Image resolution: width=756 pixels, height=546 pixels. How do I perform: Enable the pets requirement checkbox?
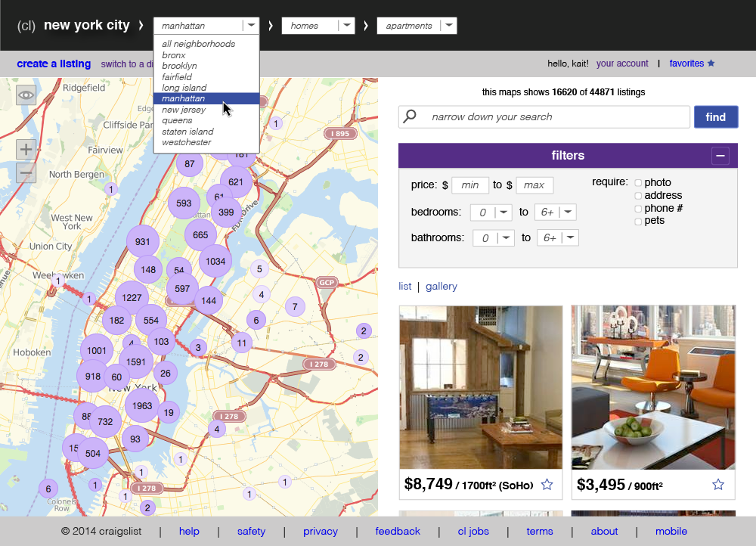click(638, 222)
